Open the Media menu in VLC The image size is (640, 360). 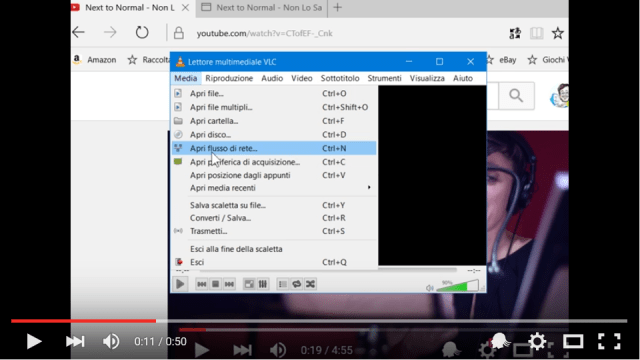pos(186,78)
